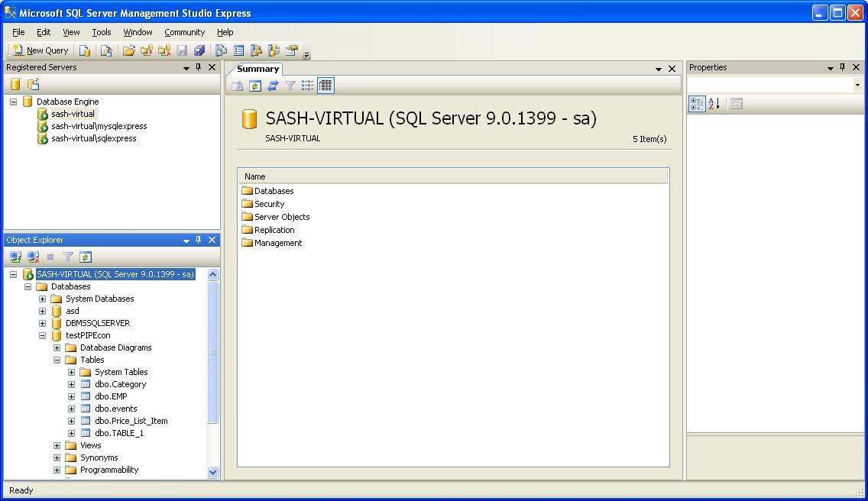The height and width of the screenshot is (501, 868).
Task: Open Registered Servers window position dropdown
Action: pyautogui.click(x=186, y=68)
